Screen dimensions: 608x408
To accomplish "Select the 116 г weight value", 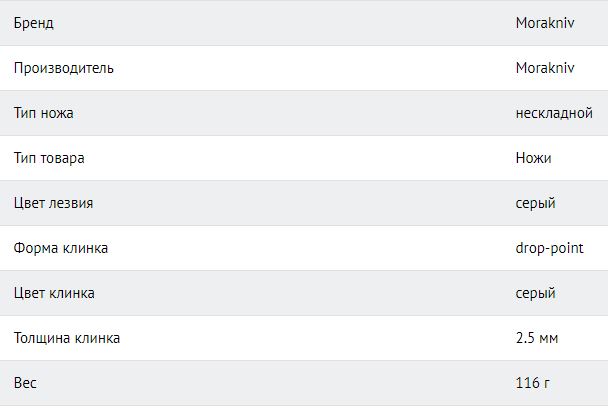I will pyautogui.click(x=533, y=383).
